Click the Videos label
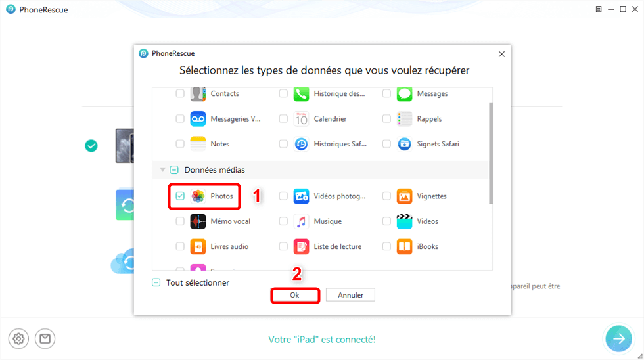This screenshot has height=360, width=644. pos(428,221)
